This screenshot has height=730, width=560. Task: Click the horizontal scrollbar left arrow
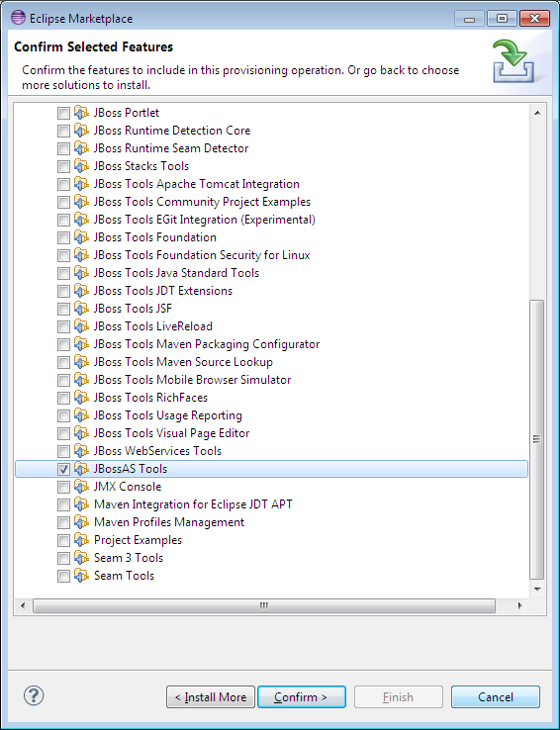tap(23, 605)
